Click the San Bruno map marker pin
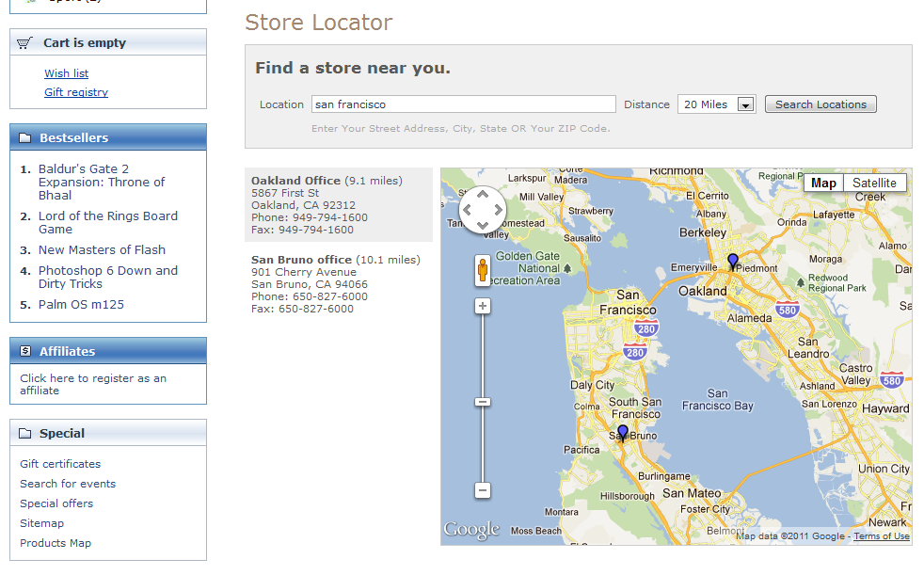This screenshot has height=575, width=924. 623,433
